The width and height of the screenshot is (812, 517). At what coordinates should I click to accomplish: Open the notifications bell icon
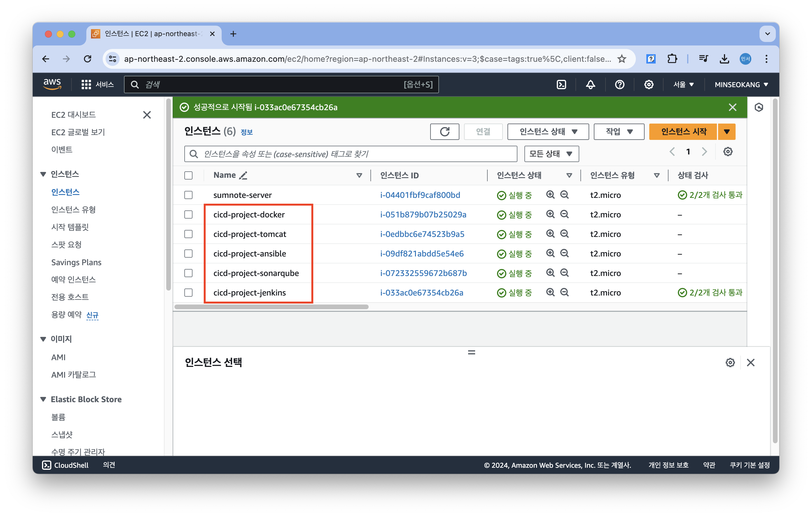point(590,85)
